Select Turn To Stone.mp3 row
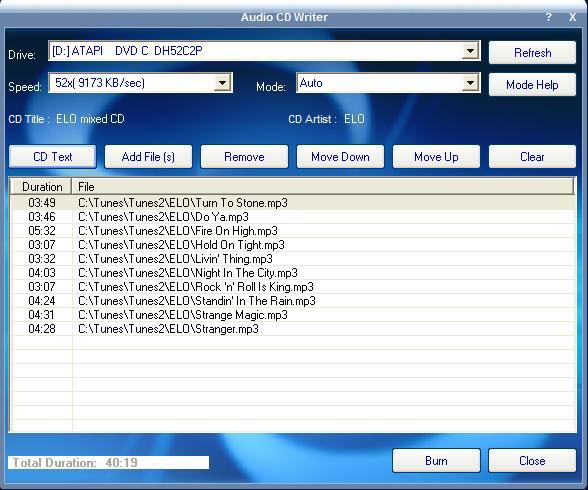 point(293,203)
